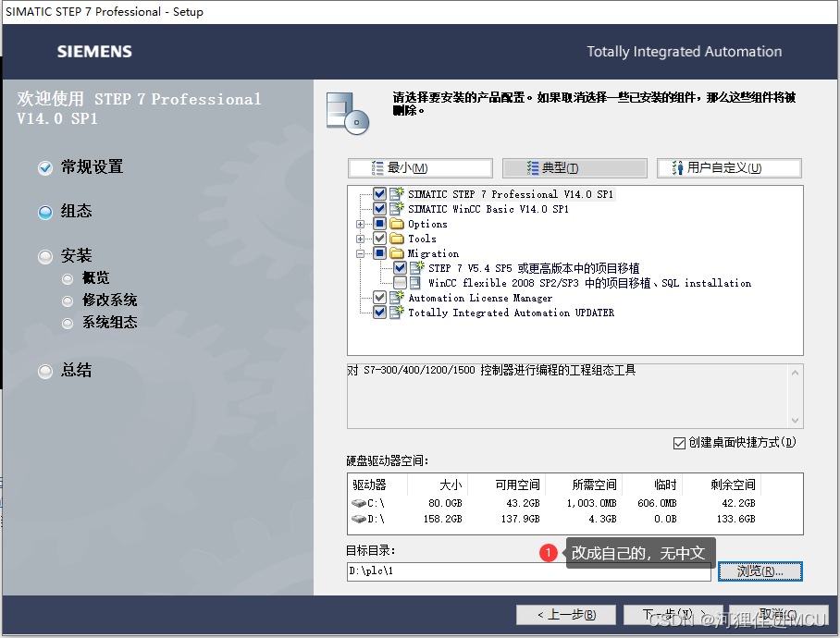Select the 最小(M) minimal configuration button
Image resolution: width=840 pixels, height=638 pixels.
pos(420,168)
